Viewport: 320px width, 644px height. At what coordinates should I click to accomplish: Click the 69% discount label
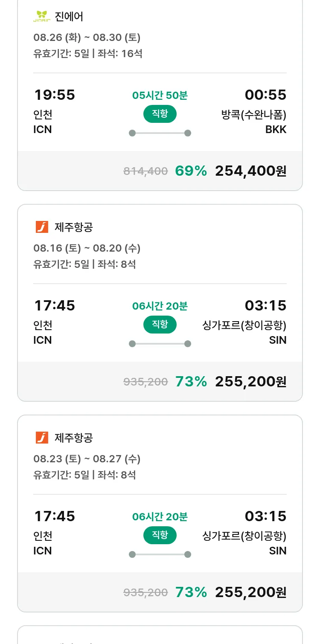pos(191,171)
